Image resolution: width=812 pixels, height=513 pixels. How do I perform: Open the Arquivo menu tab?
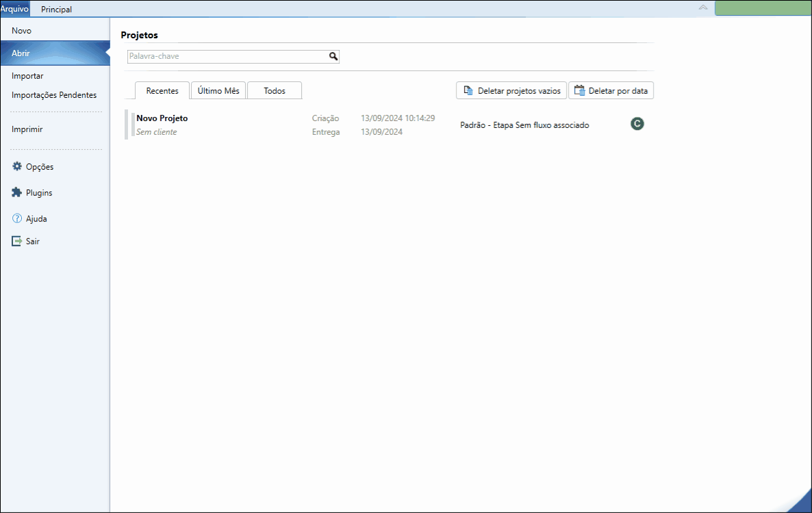[14, 9]
